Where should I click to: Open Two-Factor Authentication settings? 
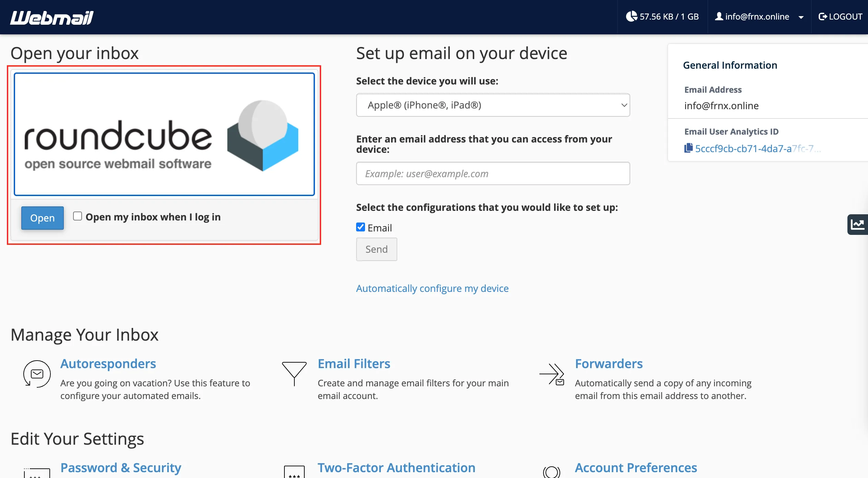(x=397, y=468)
